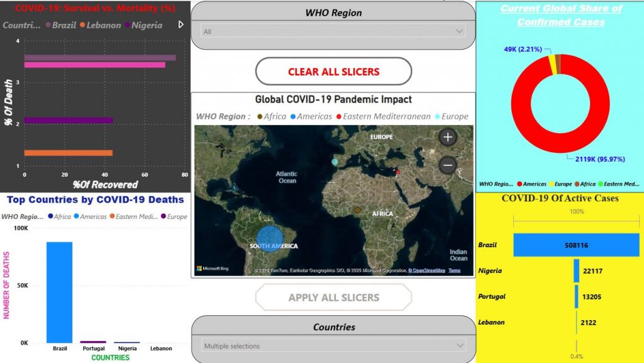644x363 pixels.
Task: Click the teal Portugal bubble on the map
Action: pyautogui.click(x=335, y=162)
